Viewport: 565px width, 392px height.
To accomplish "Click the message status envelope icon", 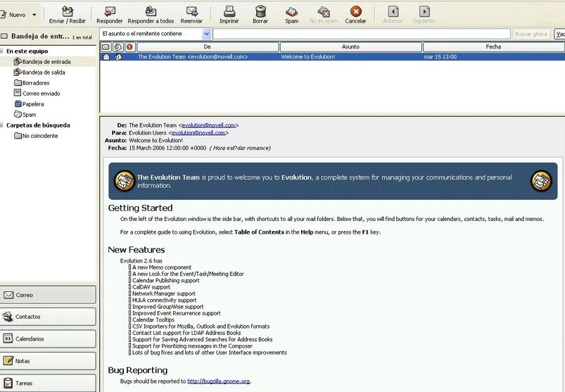I will click(106, 56).
